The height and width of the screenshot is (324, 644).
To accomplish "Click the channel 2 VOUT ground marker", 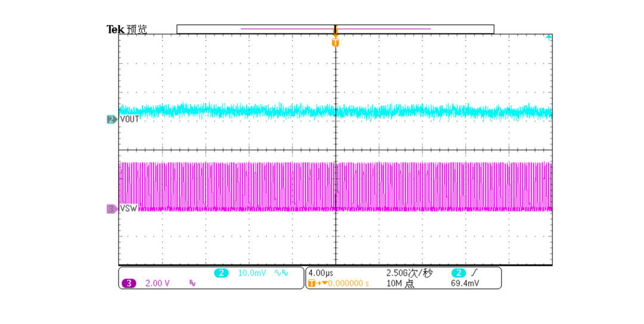I will [x=112, y=119].
